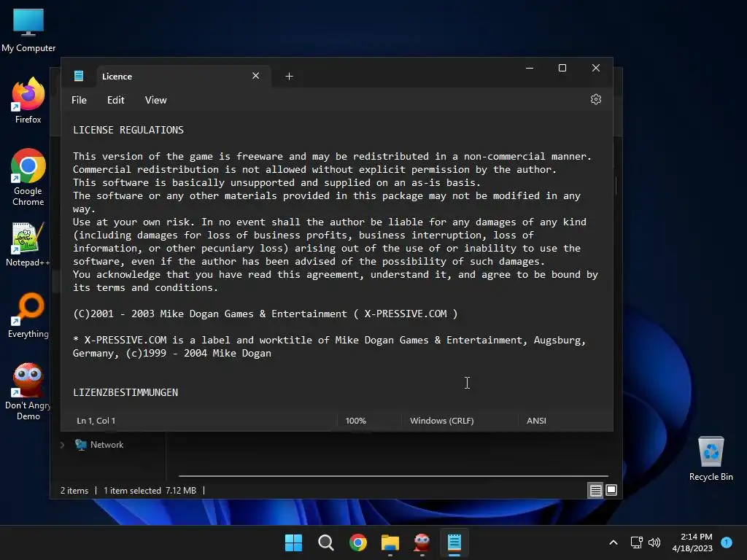
Task: Click the X-PRESSIVE.COM copyright line
Action: [266, 314]
